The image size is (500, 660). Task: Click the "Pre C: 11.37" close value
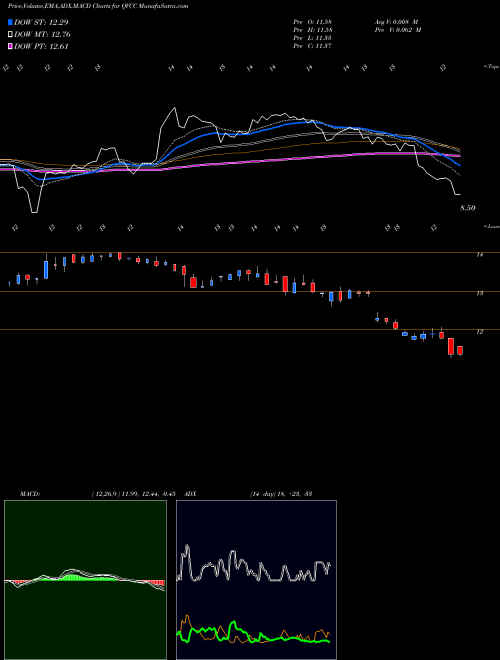point(313,46)
